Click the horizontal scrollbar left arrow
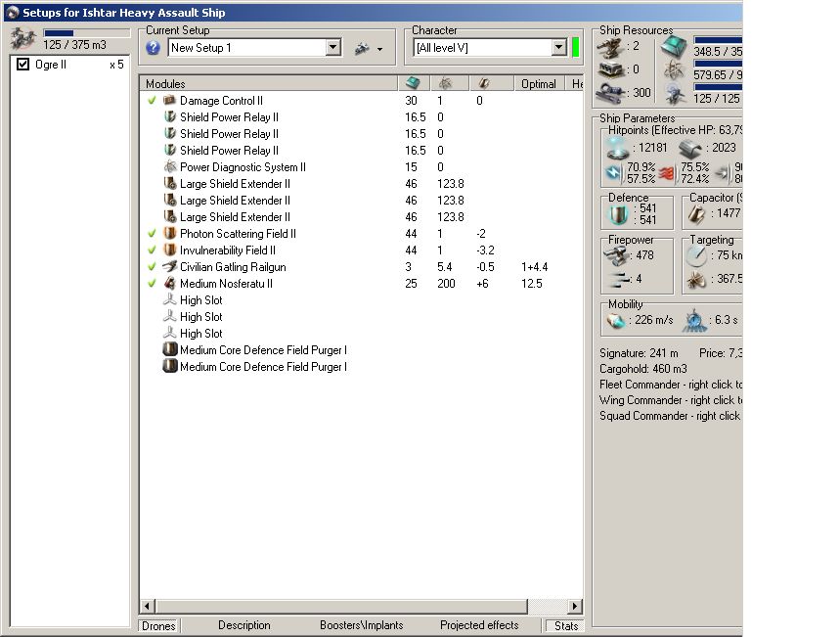This screenshot has height=637, width=840. (148, 606)
